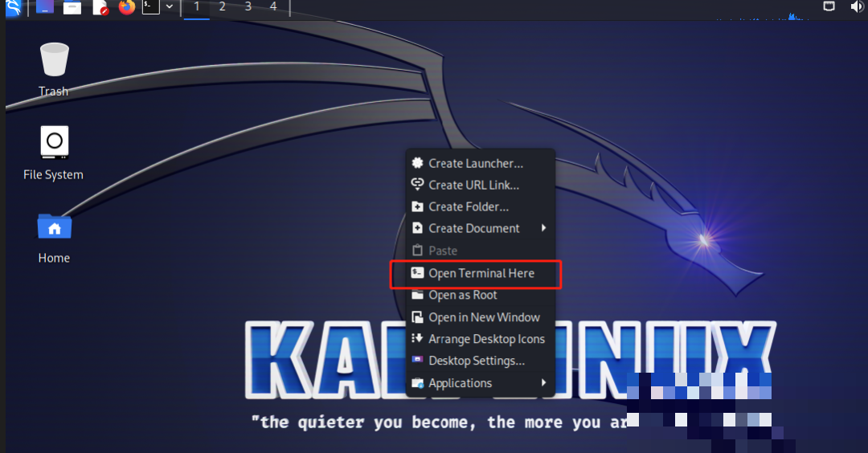
Task: Open the Applications submenu entry
Action: coord(481,383)
